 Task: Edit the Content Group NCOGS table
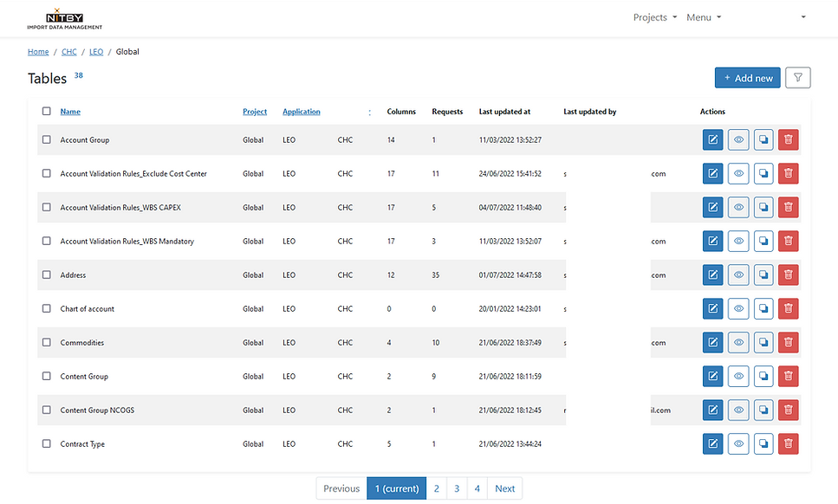pyautogui.click(x=712, y=410)
